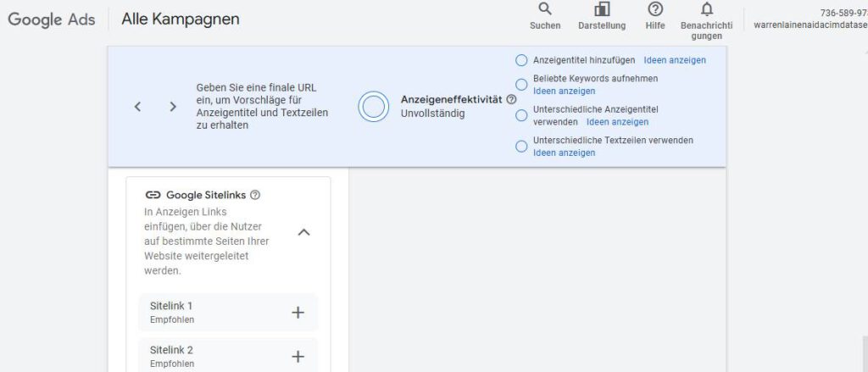The image size is (868, 372).
Task: Select the Beliebte Keywords aufnehmen circle
Action: pyautogui.click(x=521, y=85)
